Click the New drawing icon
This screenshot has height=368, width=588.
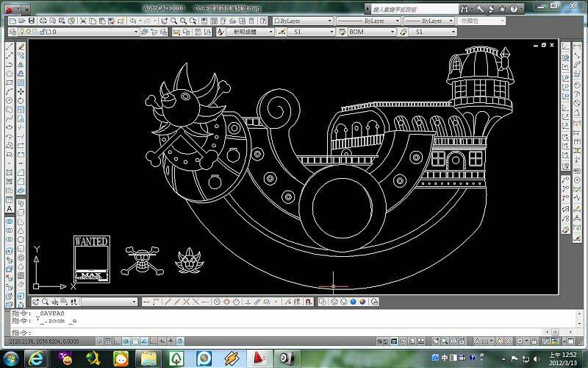[12, 21]
